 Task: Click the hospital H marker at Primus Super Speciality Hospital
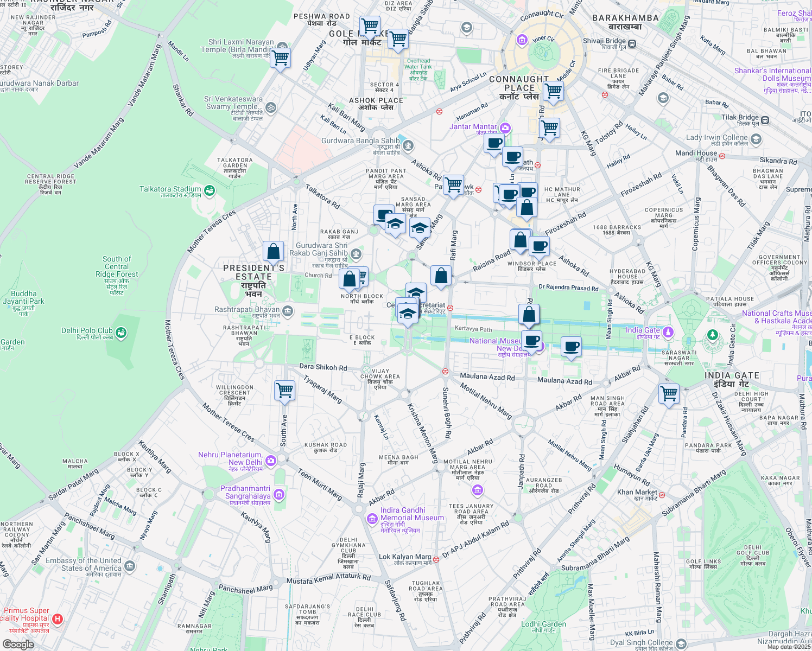point(56,619)
